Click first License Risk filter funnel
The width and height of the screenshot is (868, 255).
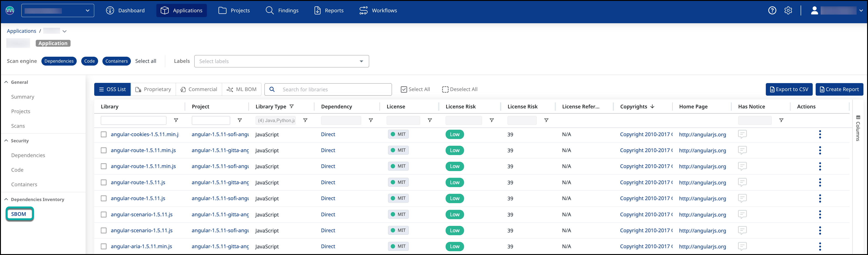point(492,120)
